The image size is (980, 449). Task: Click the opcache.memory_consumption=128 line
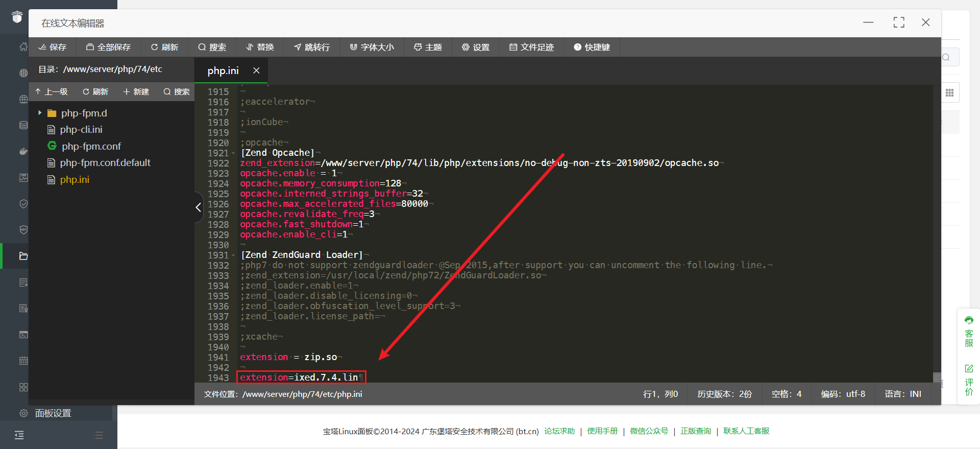321,183
